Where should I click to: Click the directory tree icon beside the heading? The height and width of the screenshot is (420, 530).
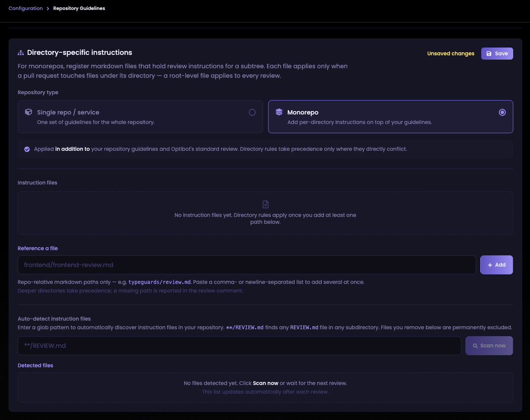point(21,53)
